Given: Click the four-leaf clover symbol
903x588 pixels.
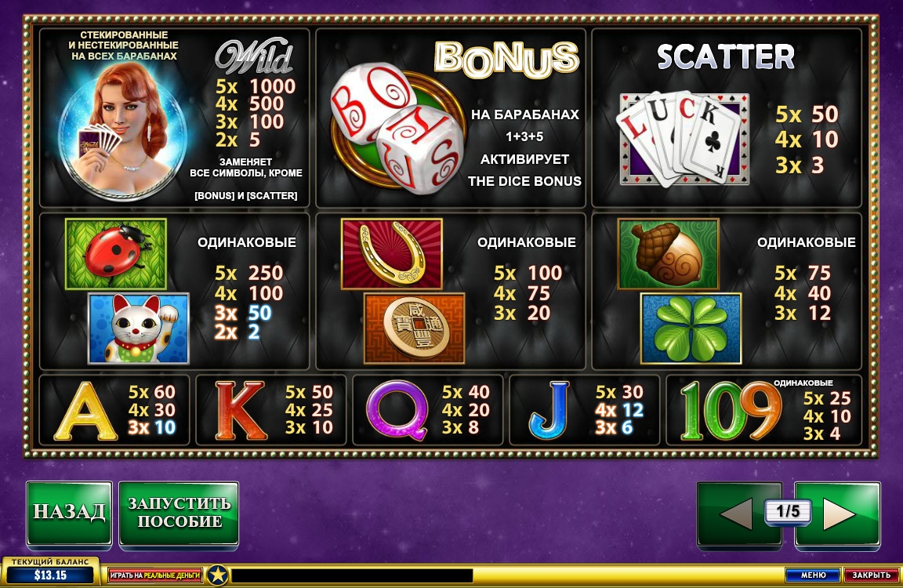Looking at the screenshot, I should (x=691, y=328).
